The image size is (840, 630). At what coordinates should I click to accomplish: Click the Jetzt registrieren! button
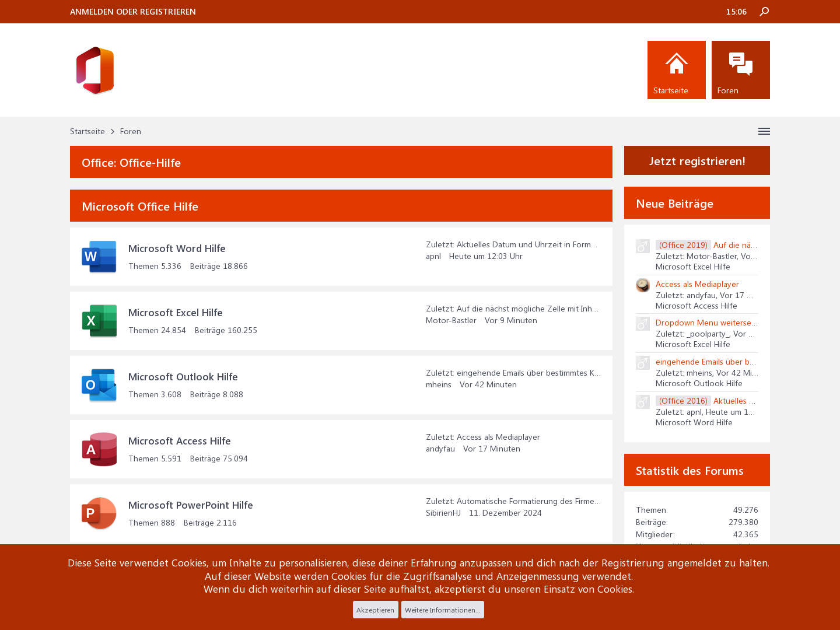(x=697, y=160)
